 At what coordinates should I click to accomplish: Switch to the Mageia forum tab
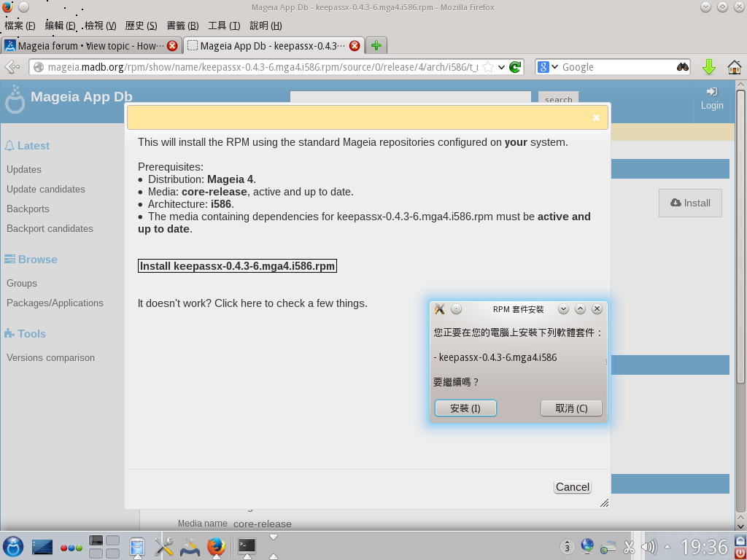[x=91, y=46]
